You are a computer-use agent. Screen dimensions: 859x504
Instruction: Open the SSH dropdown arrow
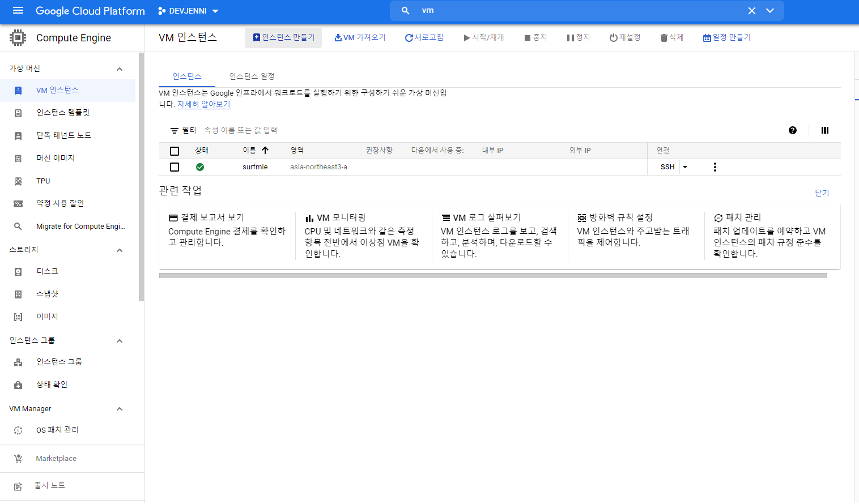pos(685,167)
